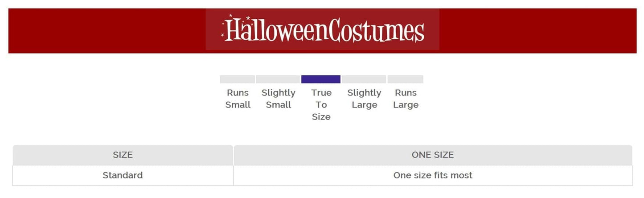Click the SIZE column header

pyautogui.click(x=123, y=155)
